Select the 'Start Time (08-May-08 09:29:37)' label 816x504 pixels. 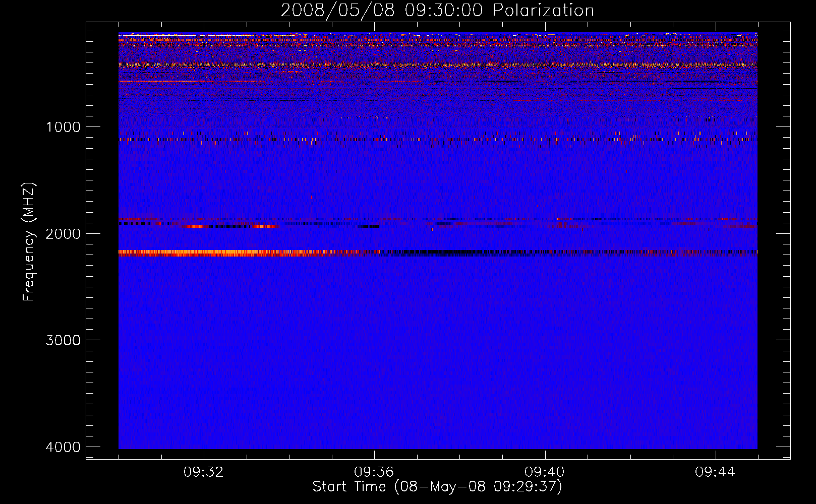437,487
